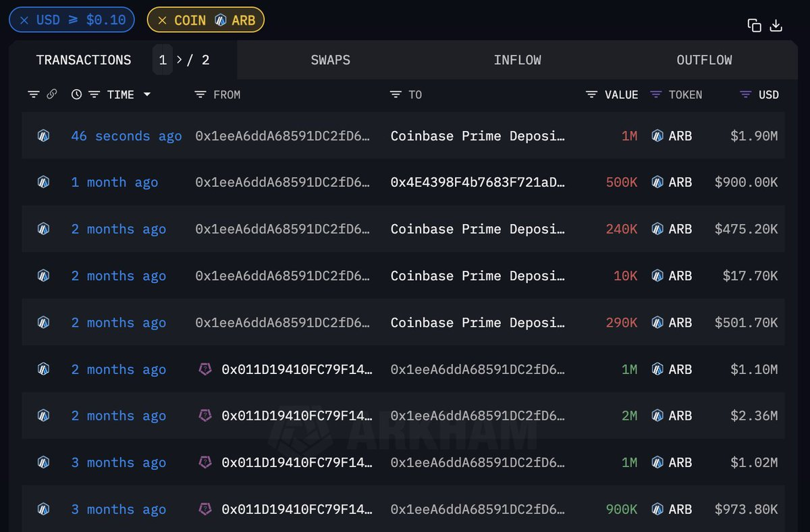Switch to the SWAPS tab
Viewport: 810px width, 532px height.
(330, 60)
